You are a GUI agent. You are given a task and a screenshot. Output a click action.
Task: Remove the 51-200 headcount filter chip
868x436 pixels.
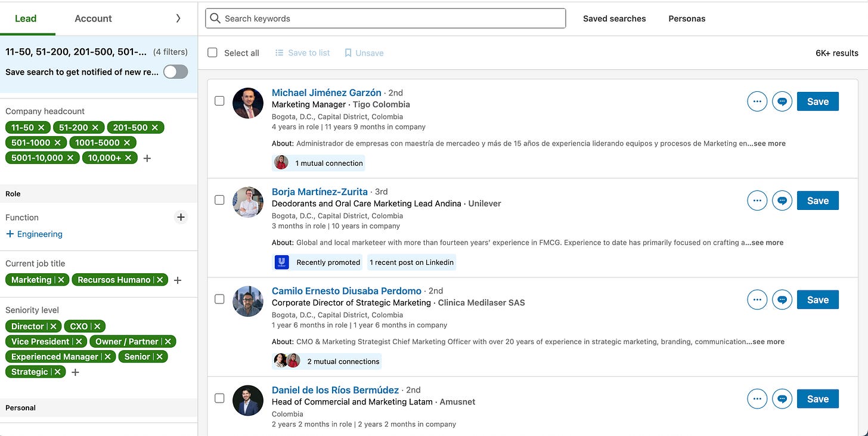coord(95,128)
